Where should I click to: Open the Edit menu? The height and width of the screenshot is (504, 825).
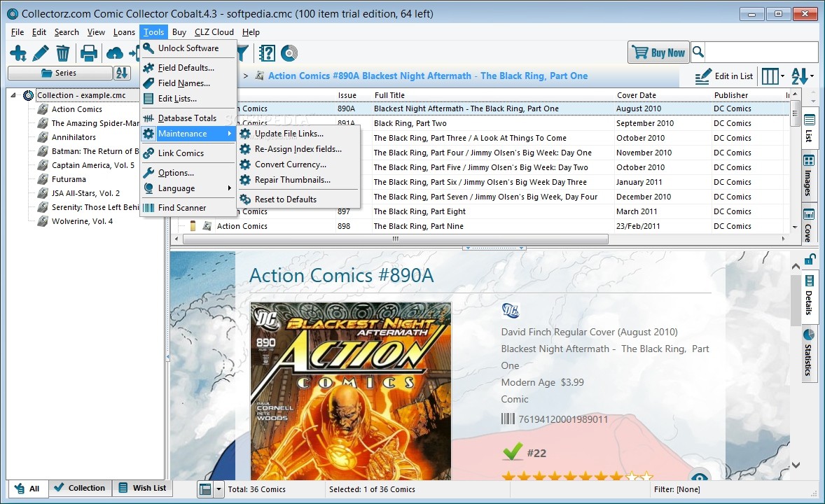click(x=39, y=32)
